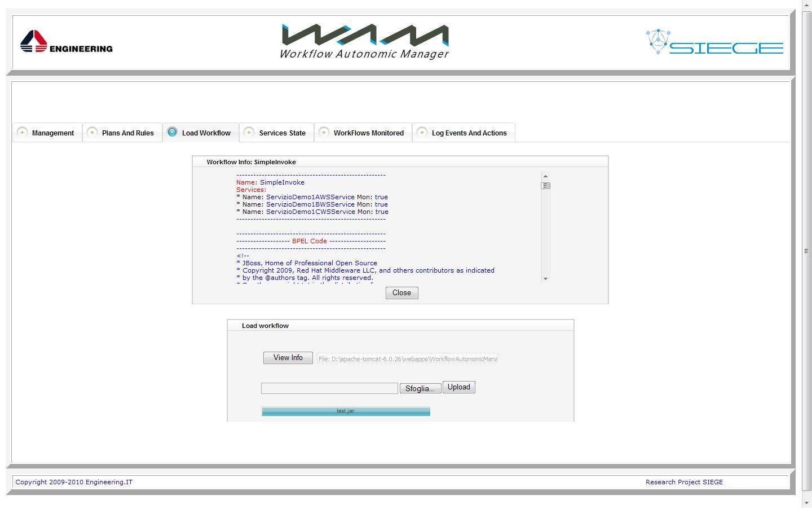Click the file path input field next to Sfoglia
This screenshot has width=812, height=508.
[329, 388]
